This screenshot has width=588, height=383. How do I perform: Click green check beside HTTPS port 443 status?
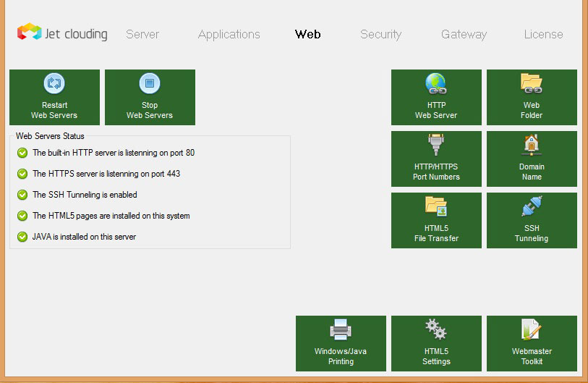22,174
